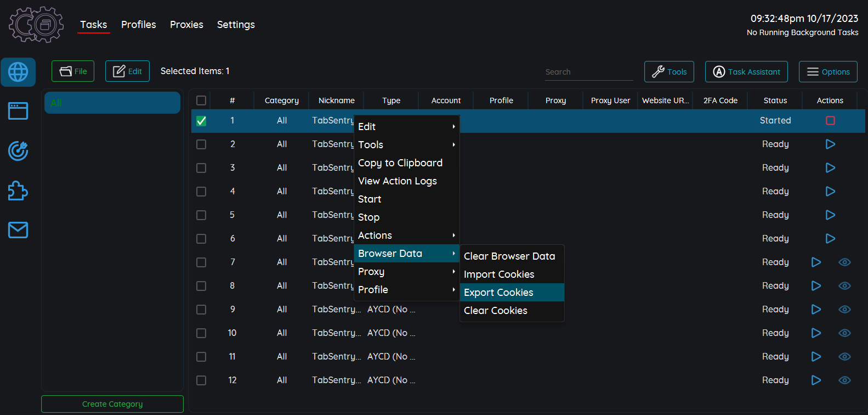Choose Clear Browser Data
868x415 pixels.
(x=512, y=256)
